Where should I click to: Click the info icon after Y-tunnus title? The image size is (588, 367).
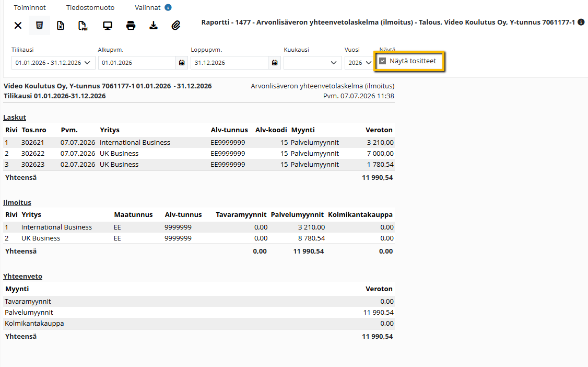[x=581, y=22]
